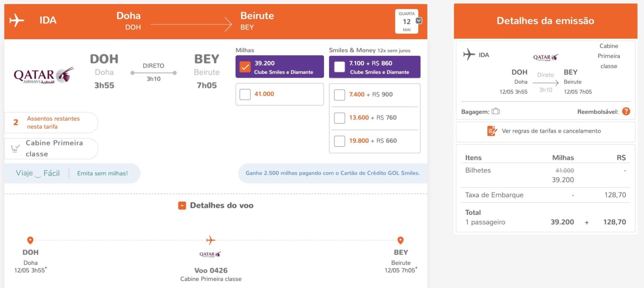Click the DOH origin location pin
644x288 pixels.
tap(30, 240)
